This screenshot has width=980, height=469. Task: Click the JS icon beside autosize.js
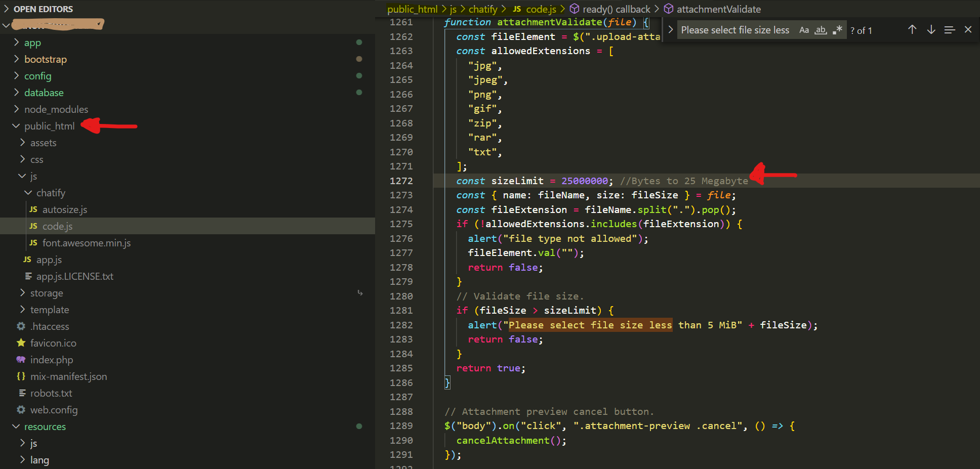pos(33,209)
